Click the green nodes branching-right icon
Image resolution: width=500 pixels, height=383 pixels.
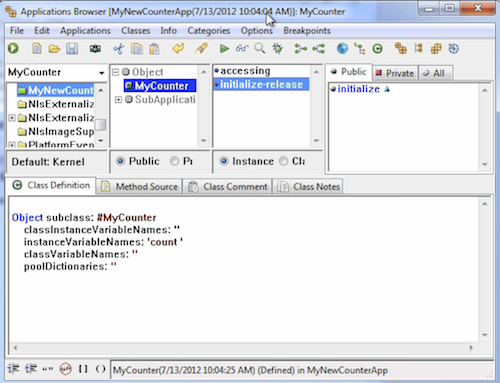pyautogui.click(x=300, y=49)
